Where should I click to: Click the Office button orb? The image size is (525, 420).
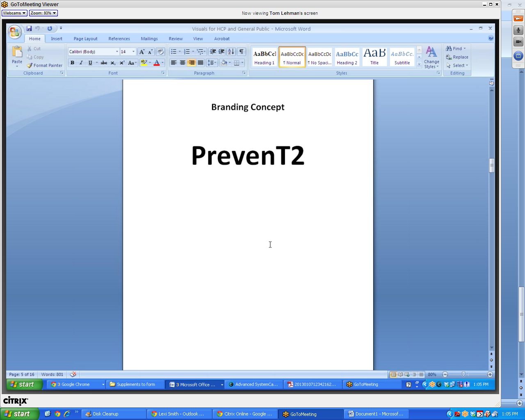tap(14, 32)
